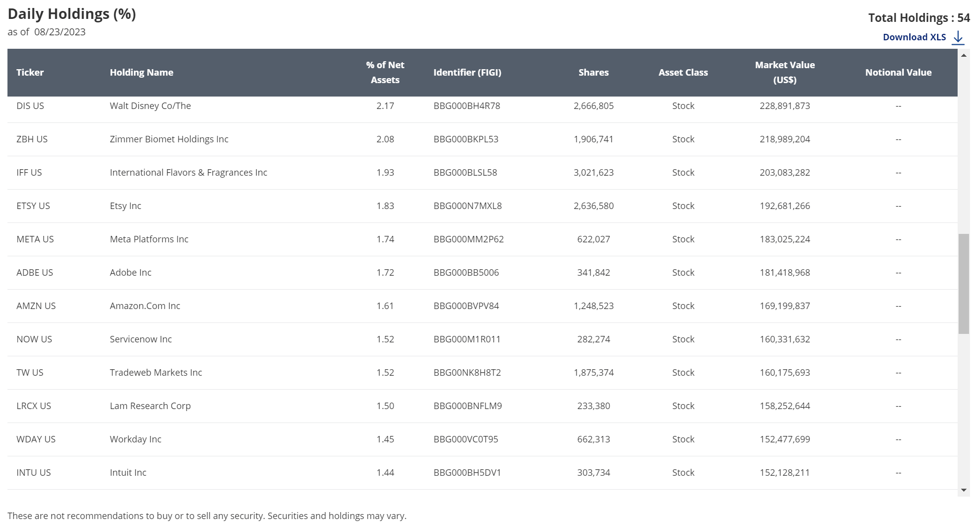Viewport: 980px width, 528px height.
Task: Select the Adobe Inc holding name
Action: point(130,273)
